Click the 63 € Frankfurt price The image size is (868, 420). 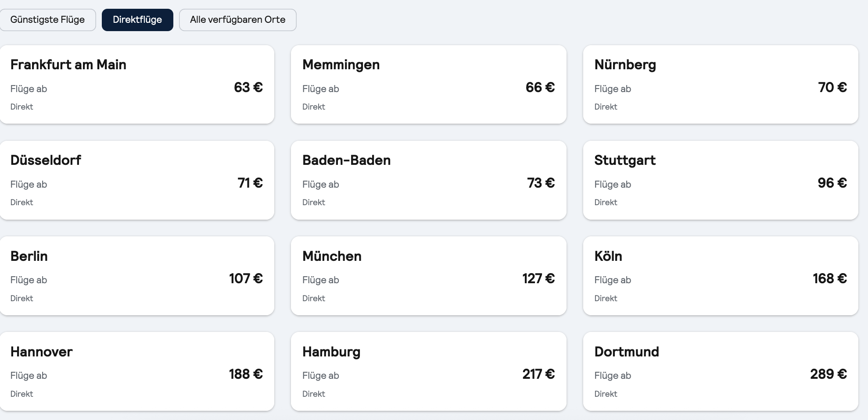pos(248,87)
